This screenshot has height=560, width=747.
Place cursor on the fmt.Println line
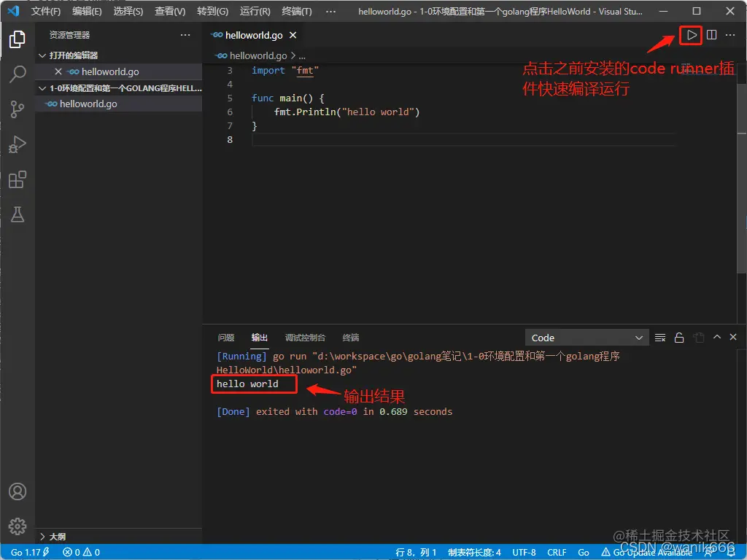(x=347, y=112)
